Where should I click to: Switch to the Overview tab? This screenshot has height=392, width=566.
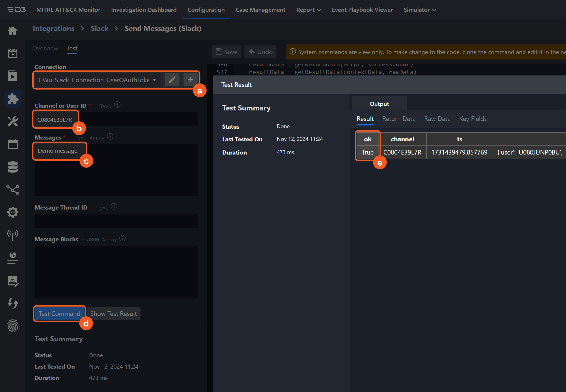point(45,48)
